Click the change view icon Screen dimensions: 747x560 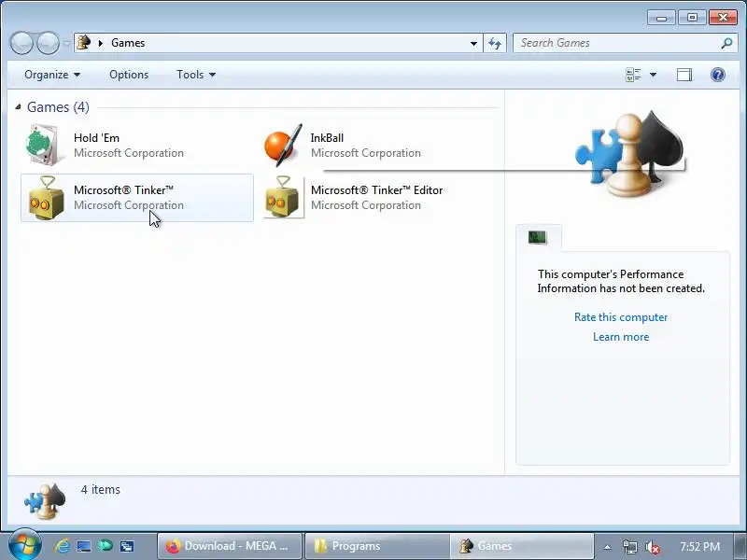[x=633, y=75]
